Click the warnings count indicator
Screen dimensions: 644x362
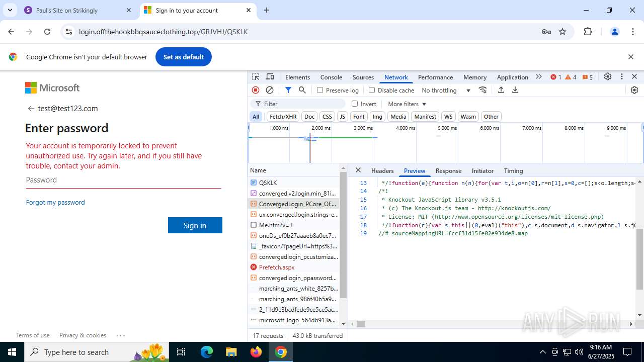571,77
